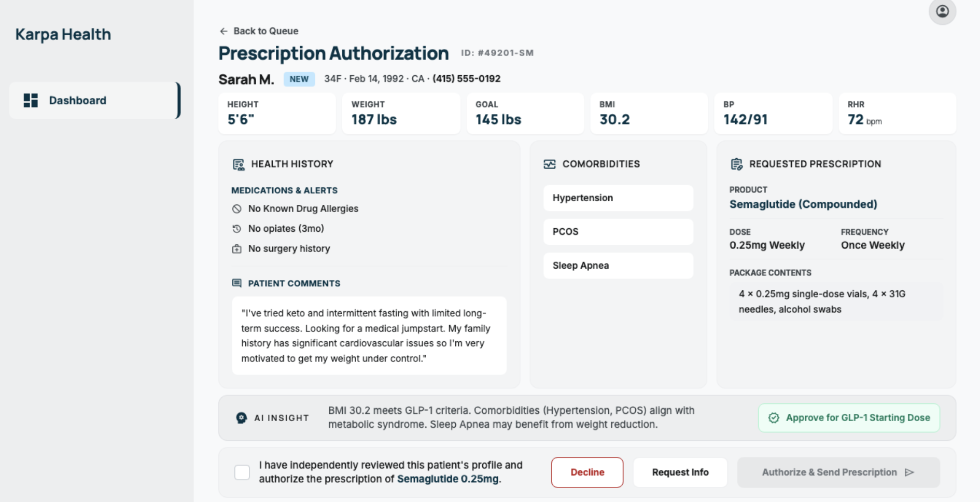Select the Dashboard item in the sidebar
This screenshot has height=502, width=980.
pos(78,100)
